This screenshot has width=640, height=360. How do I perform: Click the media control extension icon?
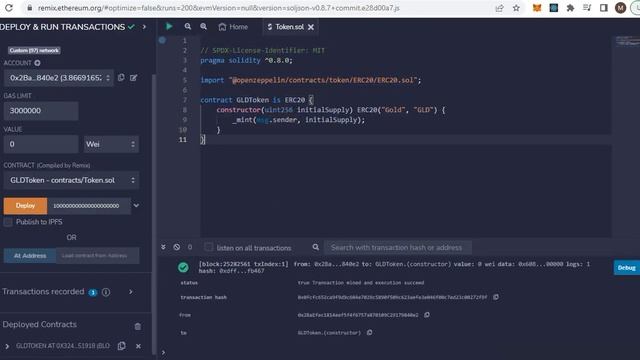587,8
